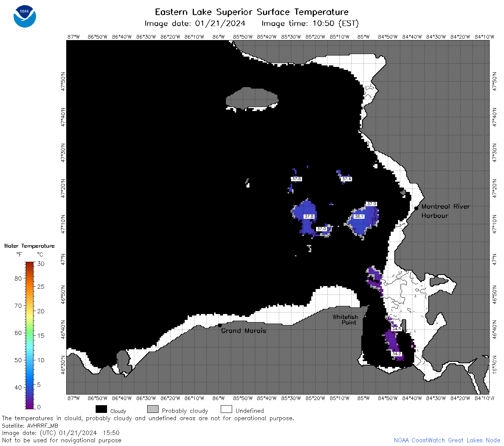This screenshot has width=504, height=446.
Task: Click the NOAA logo emblem
Action: (25, 17)
